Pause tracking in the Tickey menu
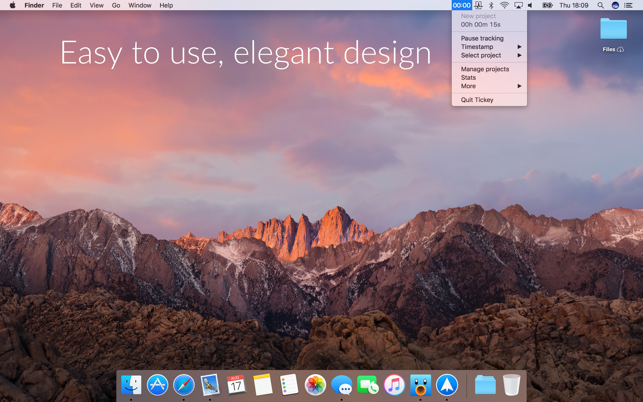This screenshot has width=643, height=402. pos(482,38)
